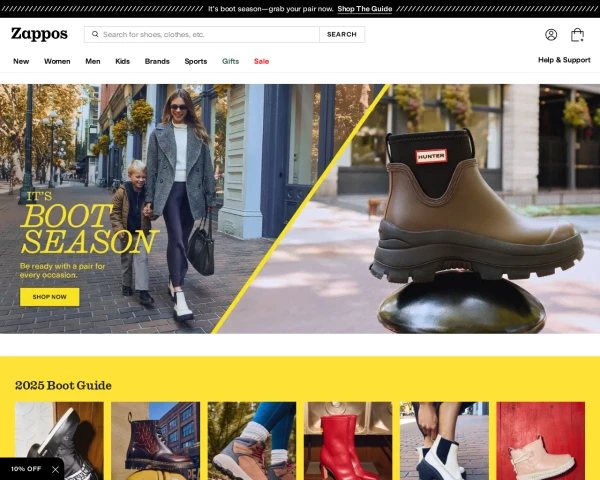Dismiss the 10% OFF popup with X
Image resolution: width=600 pixels, height=480 pixels.
point(55,469)
